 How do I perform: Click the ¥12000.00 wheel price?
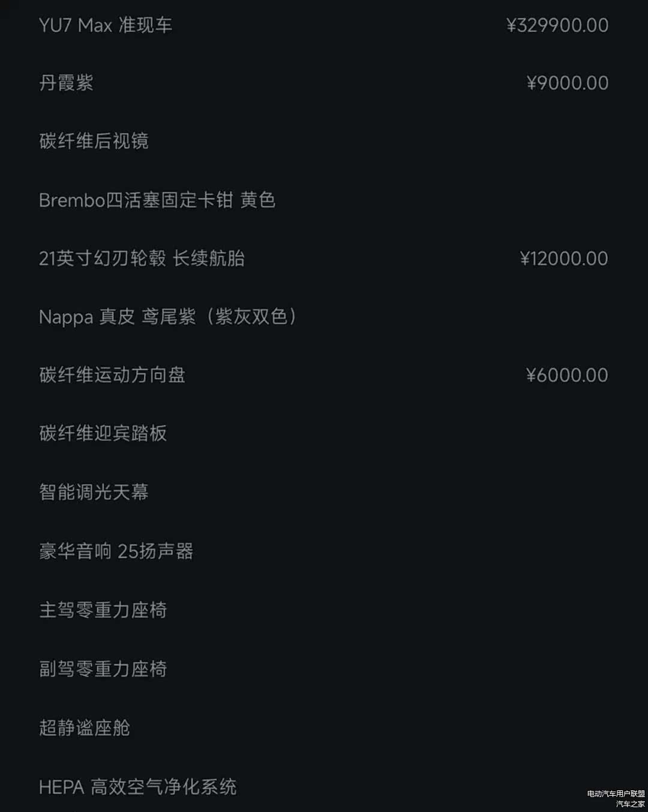coord(563,258)
